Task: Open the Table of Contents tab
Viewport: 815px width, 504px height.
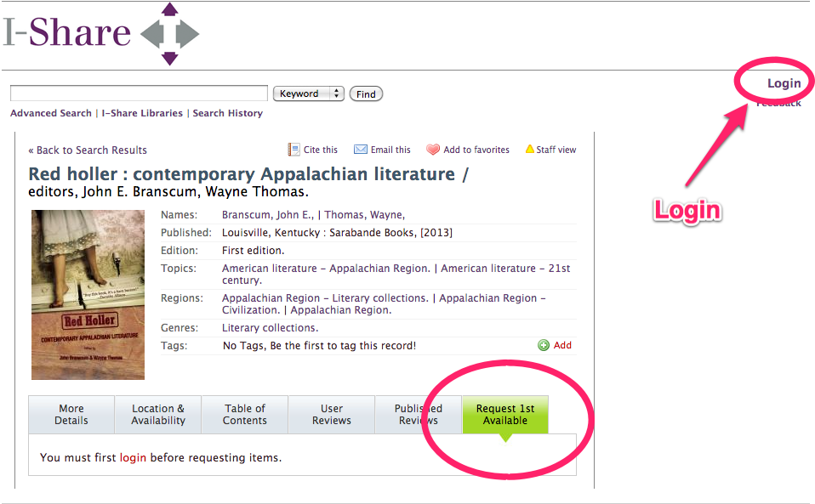Action: click(245, 414)
